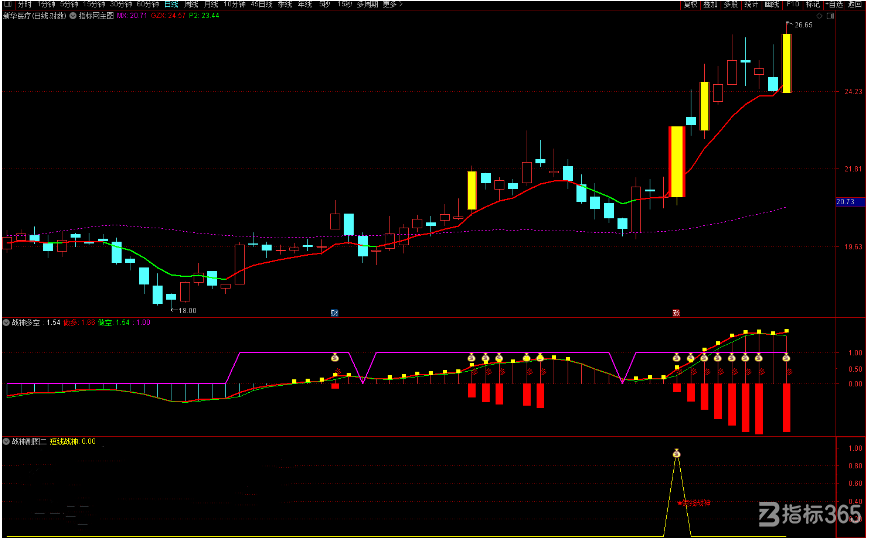
Task: Click the 24.23 price axis label
Action: (x=853, y=92)
